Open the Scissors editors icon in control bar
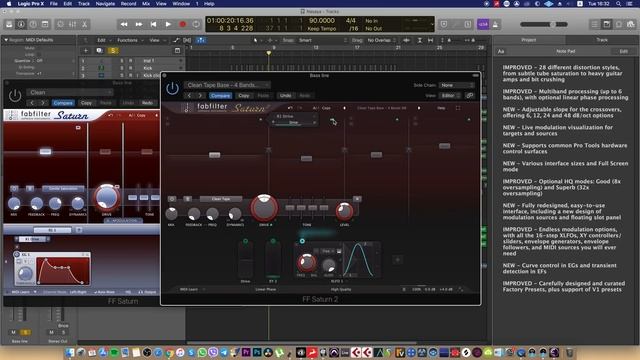Screen dimensions: 640x360 pyautogui.click(x=84, y=24)
